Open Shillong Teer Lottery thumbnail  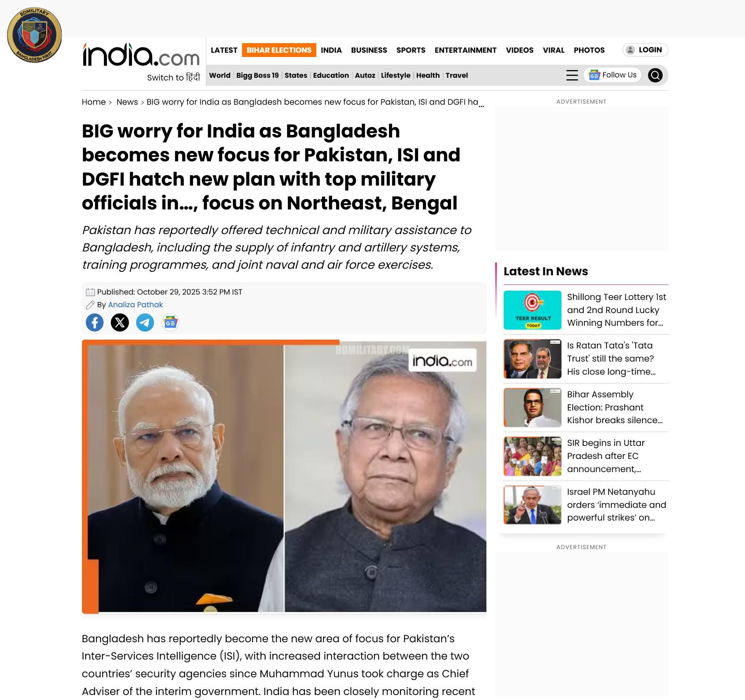pyautogui.click(x=533, y=310)
